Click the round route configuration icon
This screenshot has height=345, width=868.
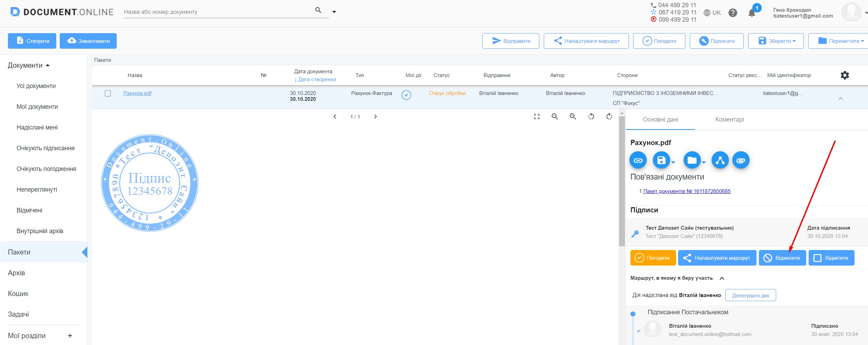pyautogui.click(x=720, y=160)
